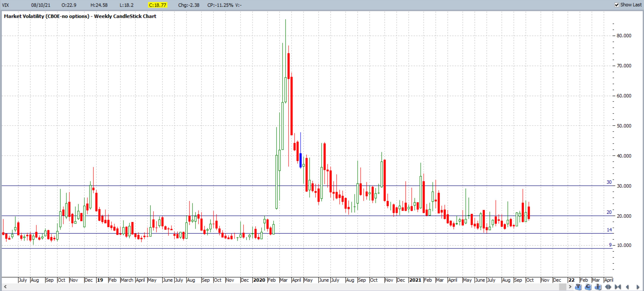Click the blue 14 horizontal line label
The width and height of the screenshot is (644, 291).
click(609, 230)
